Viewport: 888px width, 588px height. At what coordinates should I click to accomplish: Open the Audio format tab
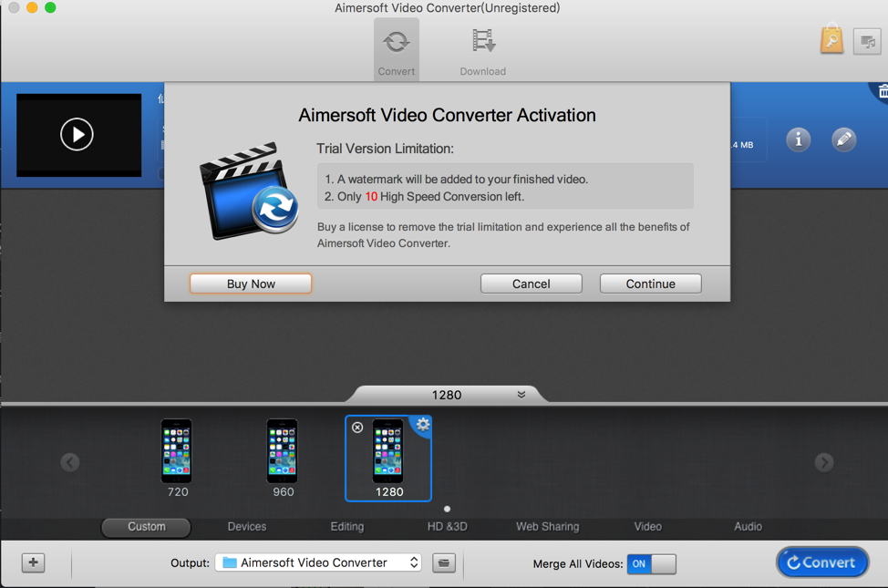coord(749,527)
